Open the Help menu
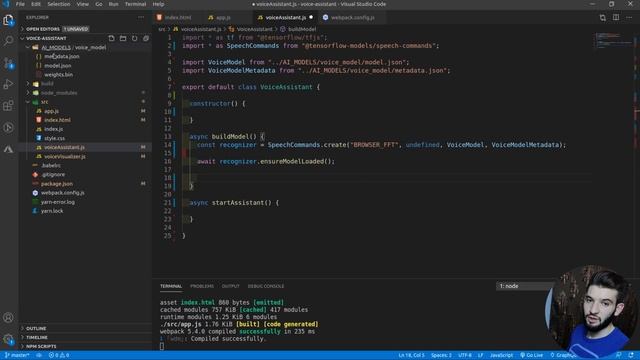 tap(158, 4)
